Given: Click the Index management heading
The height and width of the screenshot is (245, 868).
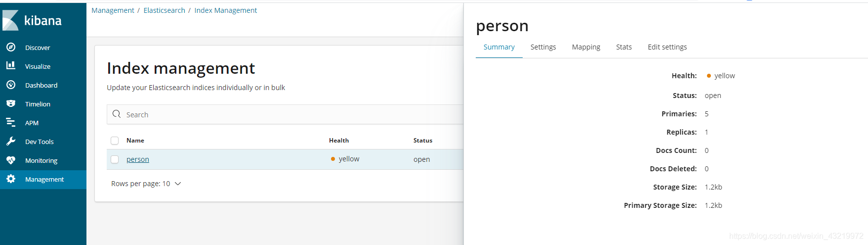Looking at the screenshot, I should click(x=181, y=68).
